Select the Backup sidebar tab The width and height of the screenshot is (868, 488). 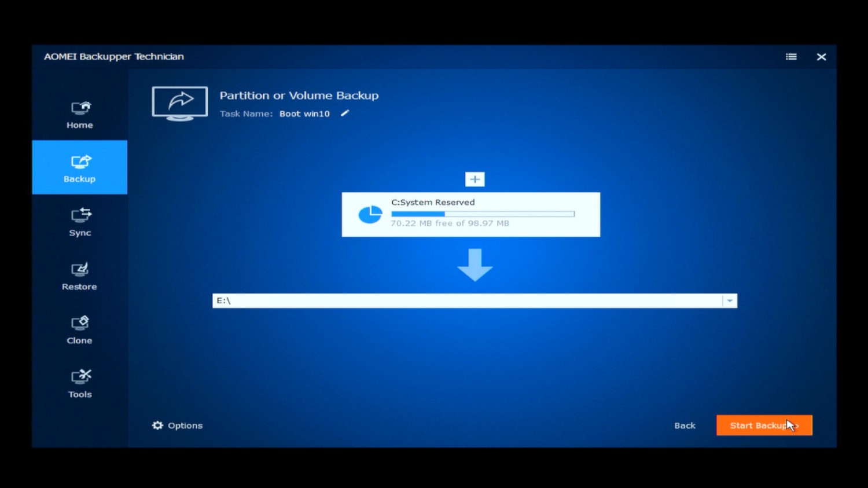pos(80,167)
